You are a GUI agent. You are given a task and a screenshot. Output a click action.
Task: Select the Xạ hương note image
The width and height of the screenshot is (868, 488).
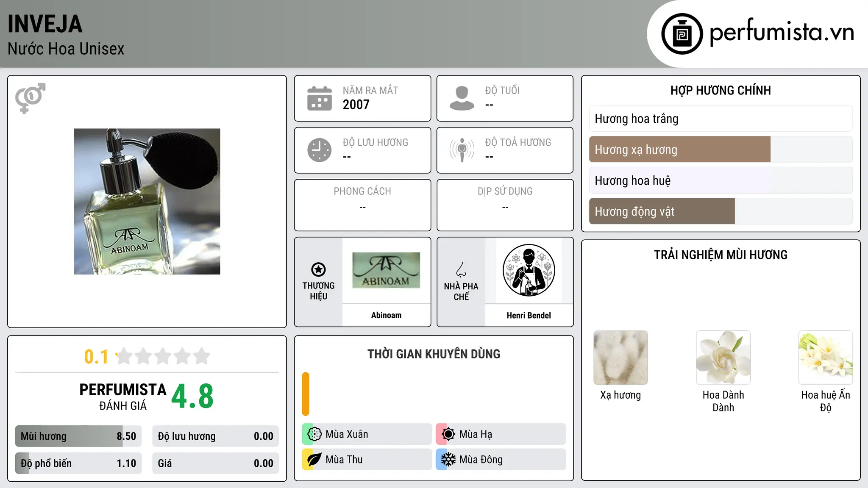click(620, 358)
